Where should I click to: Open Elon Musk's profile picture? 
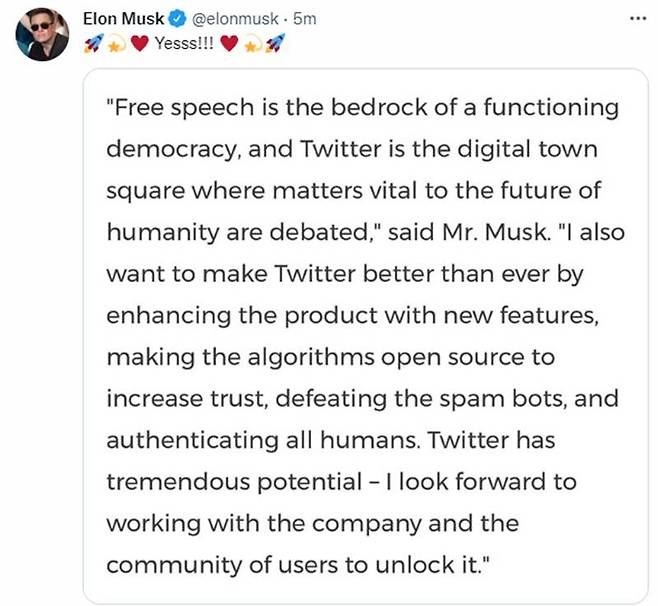[41, 37]
